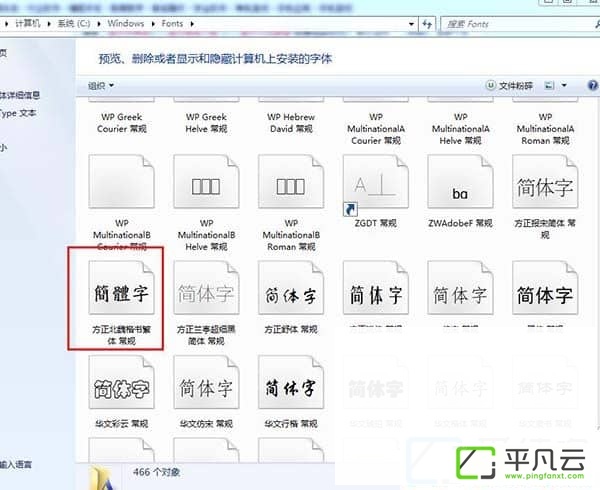Select the ZWAdobeF 常规 font icon
The width and height of the screenshot is (600, 490).
pyautogui.click(x=460, y=181)
